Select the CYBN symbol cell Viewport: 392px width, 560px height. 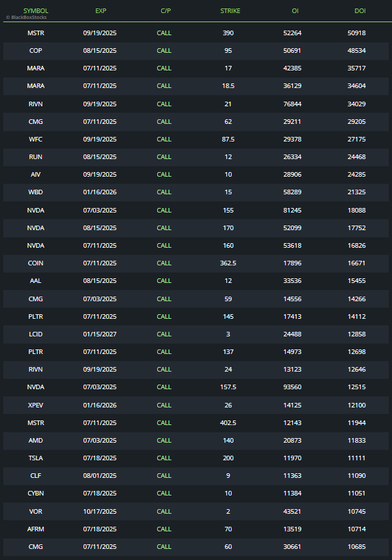tap(36, 494)
